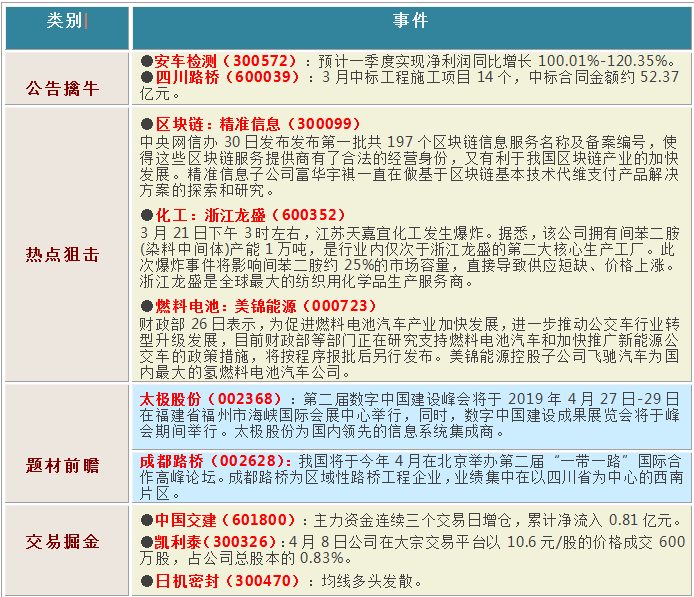Click the paragraph about 江苏天嘉宜化工 explosion

pos(409,257)
